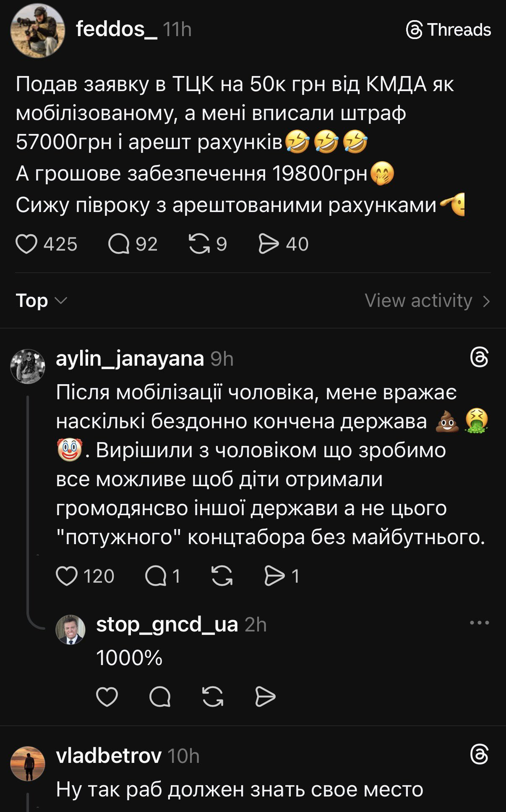Like the aylin_janayana reply
Image resolution: width=506 pixels, height=812 pixels.
pos(67,576)
